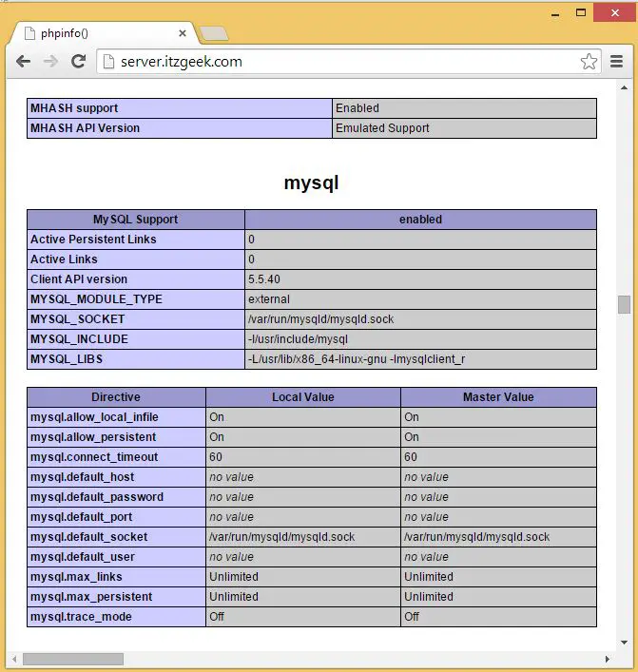Click the Directive column header
Viewport: 638px width, 672px height.
(116, 397)
